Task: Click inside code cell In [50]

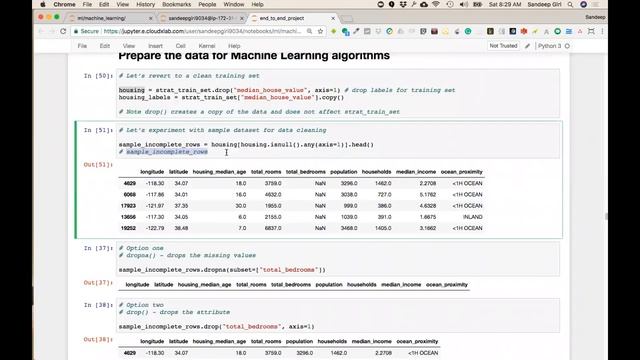Action: click(x=338, y=93)
